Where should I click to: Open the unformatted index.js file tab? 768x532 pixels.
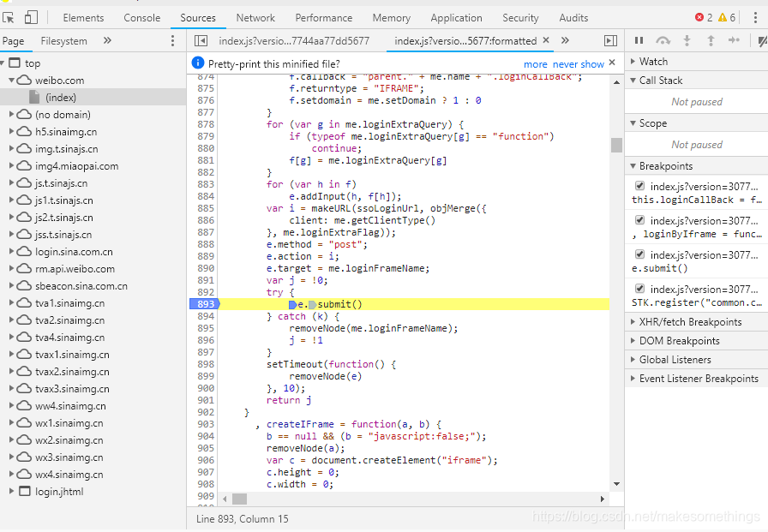click(x=294, y=41)
